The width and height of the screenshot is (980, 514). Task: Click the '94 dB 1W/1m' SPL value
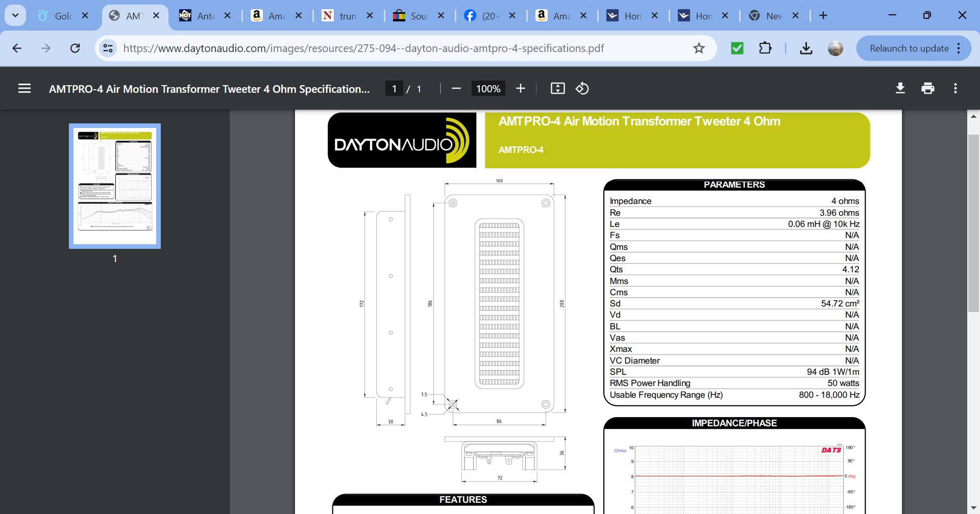coord(833,372)
